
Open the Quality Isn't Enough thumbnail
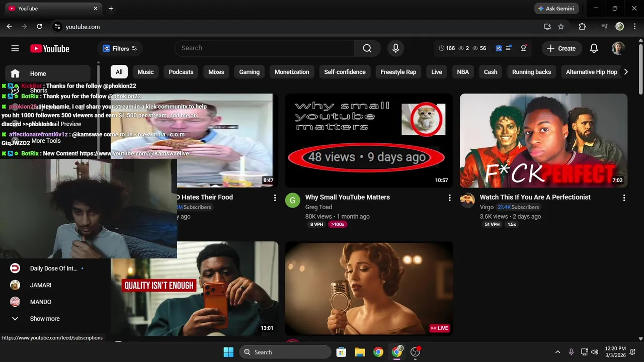194,289
